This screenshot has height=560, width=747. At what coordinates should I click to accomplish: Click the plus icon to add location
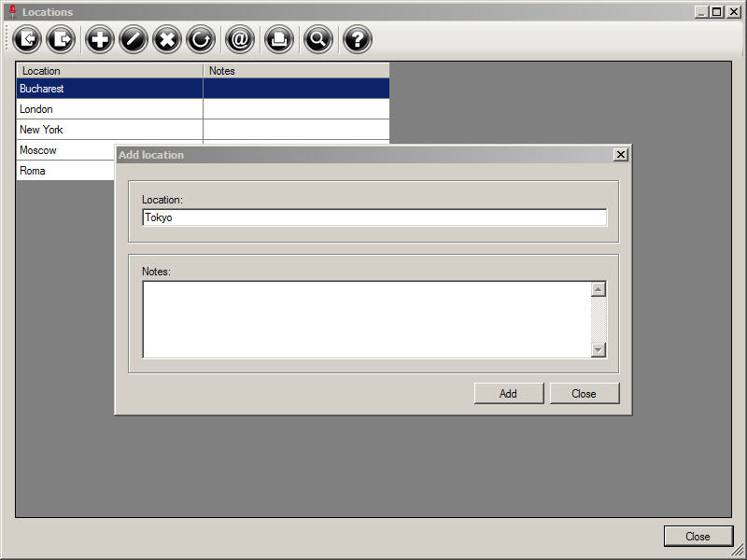(100, 39)
